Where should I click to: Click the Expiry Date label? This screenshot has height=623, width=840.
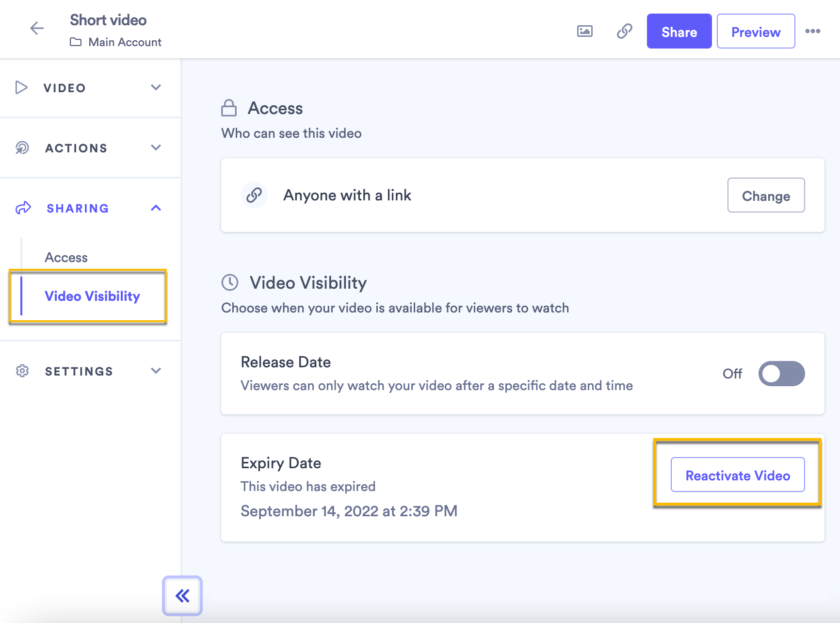[x=281, y=463]
